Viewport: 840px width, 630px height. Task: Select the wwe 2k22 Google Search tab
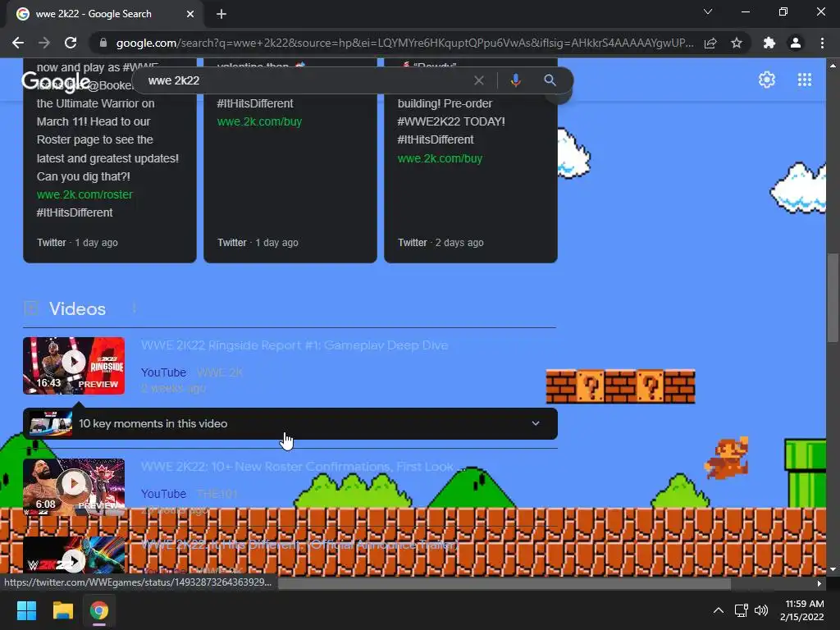pyautogui.click(x=106, y=14)
